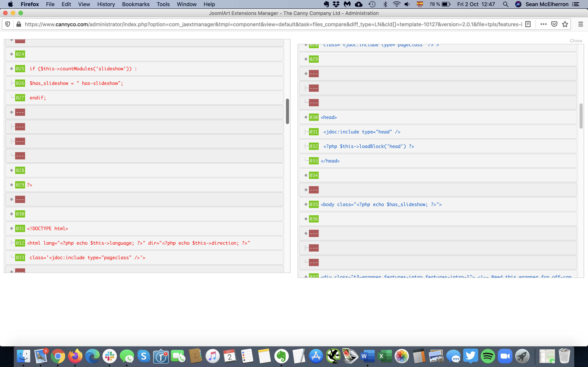
Task: Open the History menu
Action: pyautogui.click(x=106, y=4)
